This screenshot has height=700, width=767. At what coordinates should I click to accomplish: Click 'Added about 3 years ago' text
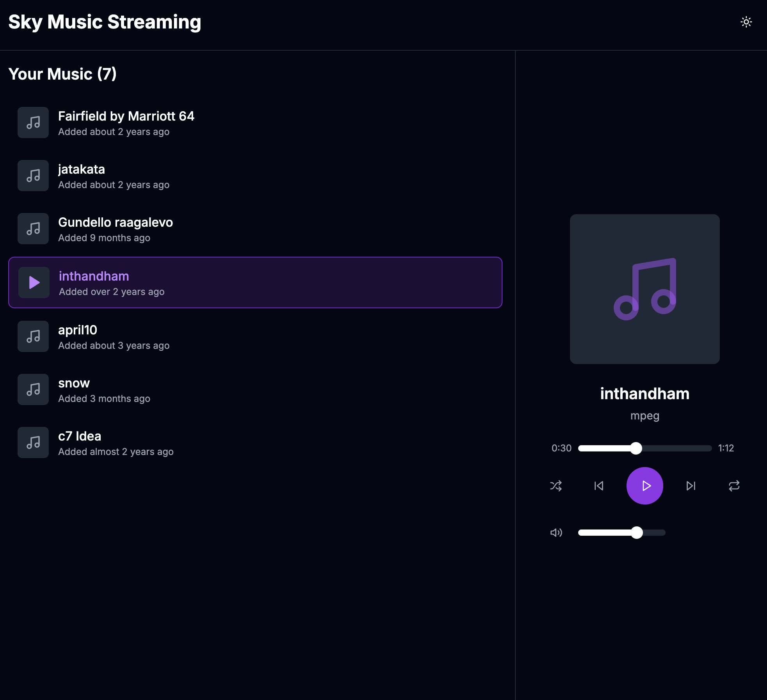point(114,346)
